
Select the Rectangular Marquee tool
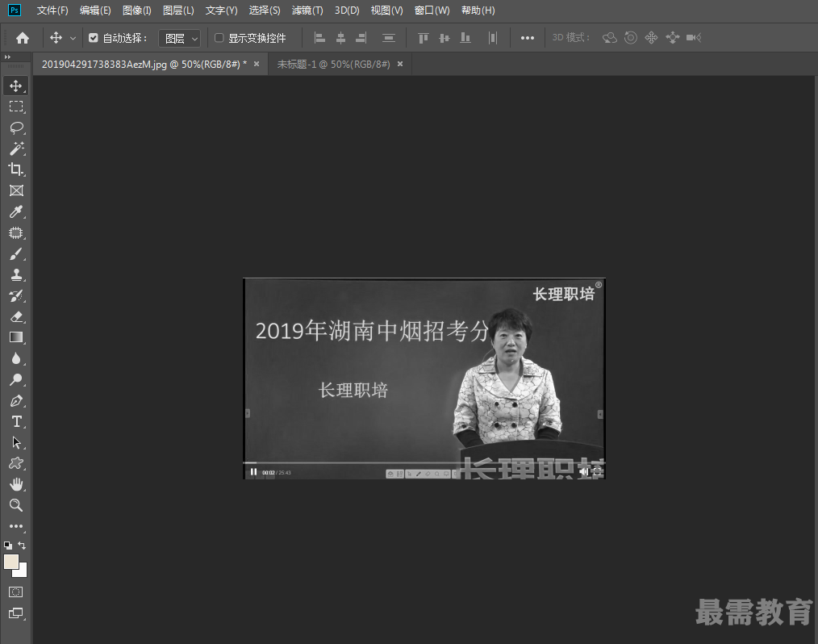(16, 107)
